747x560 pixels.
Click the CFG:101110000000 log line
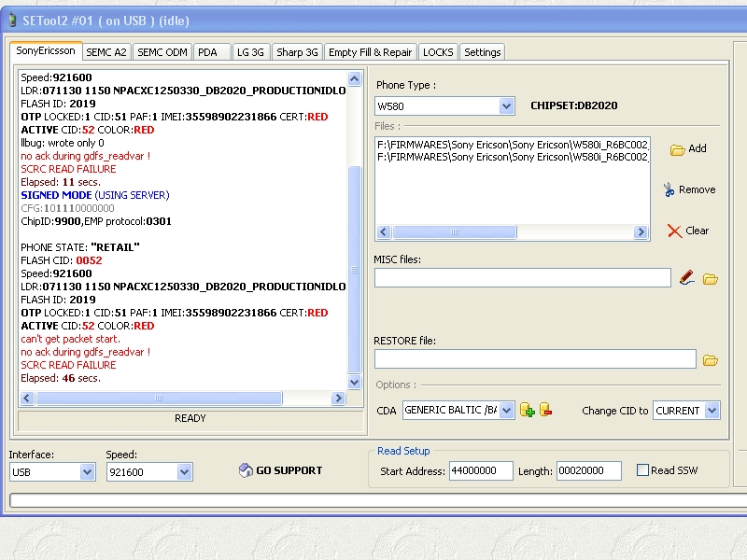[67, 208]
